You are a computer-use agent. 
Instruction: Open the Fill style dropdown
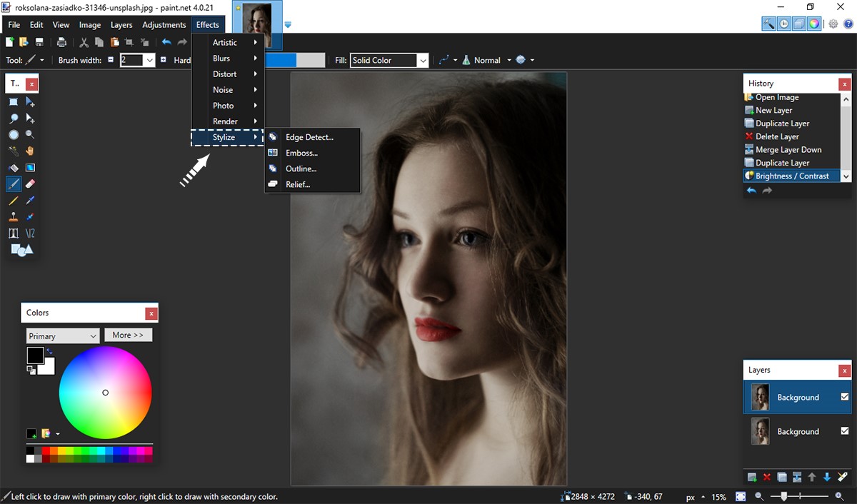pyautogui.click(x=424, y=60)
